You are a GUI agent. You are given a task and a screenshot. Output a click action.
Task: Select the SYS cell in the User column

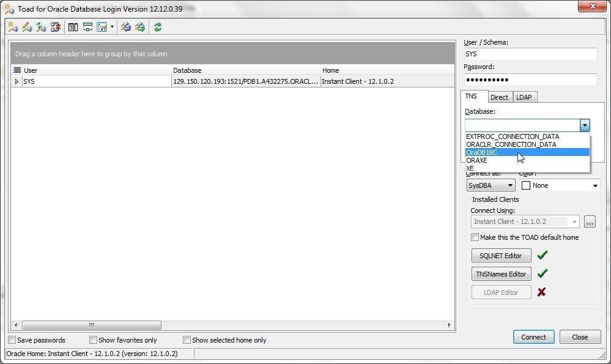pos(97,81)
